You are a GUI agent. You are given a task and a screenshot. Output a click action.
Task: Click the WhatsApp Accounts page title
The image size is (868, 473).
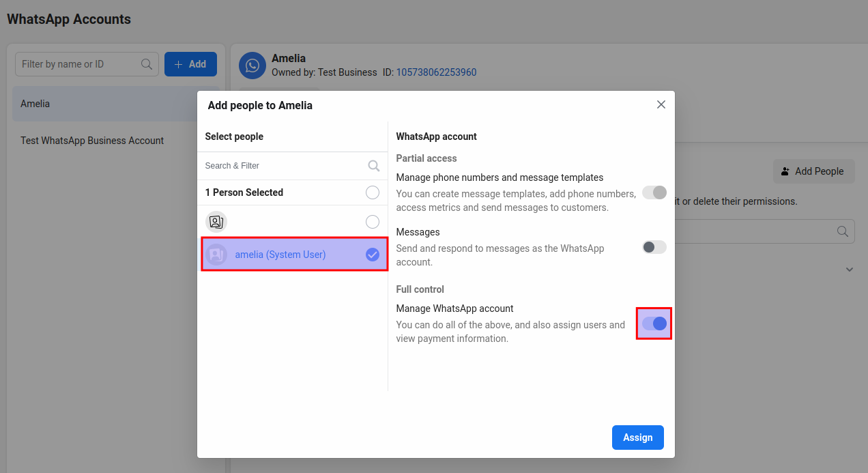coord(69,19)
